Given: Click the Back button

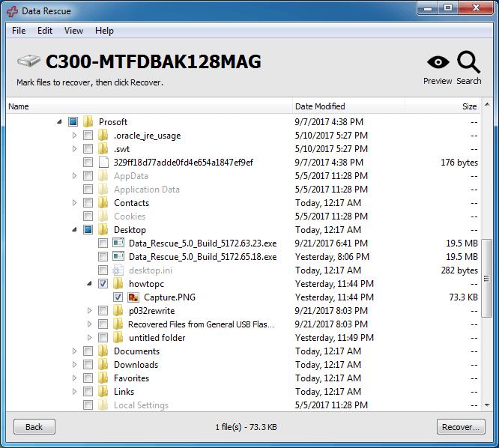Looking at the screenshot, I should tap(34, 427).
